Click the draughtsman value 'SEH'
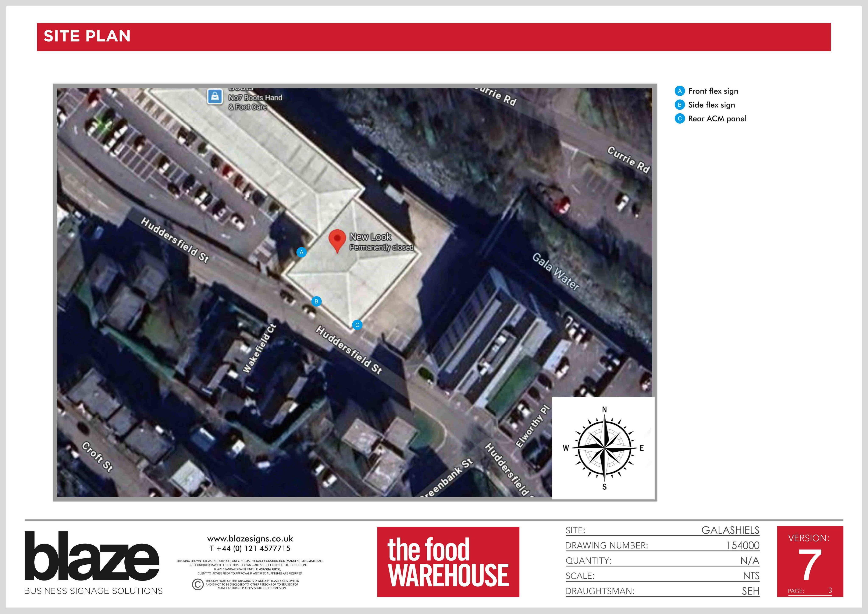 coord(751,591)
